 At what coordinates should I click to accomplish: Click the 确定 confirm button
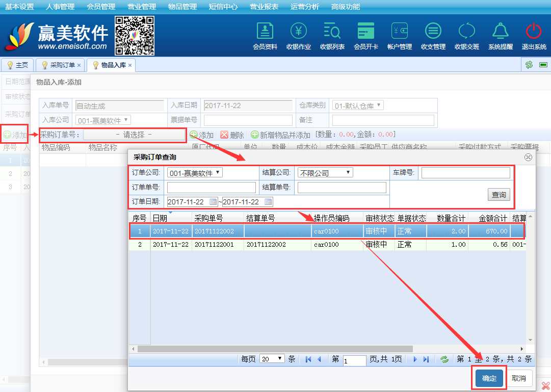(489, 378)
